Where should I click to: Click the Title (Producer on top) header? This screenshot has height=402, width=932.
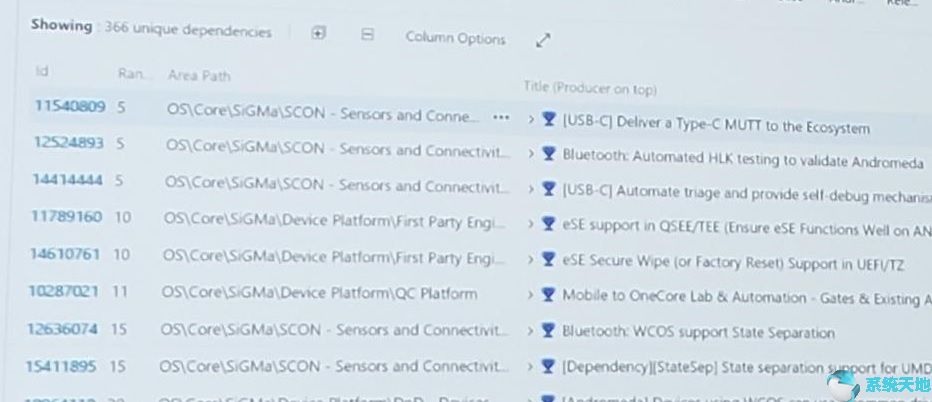[590, 89]
